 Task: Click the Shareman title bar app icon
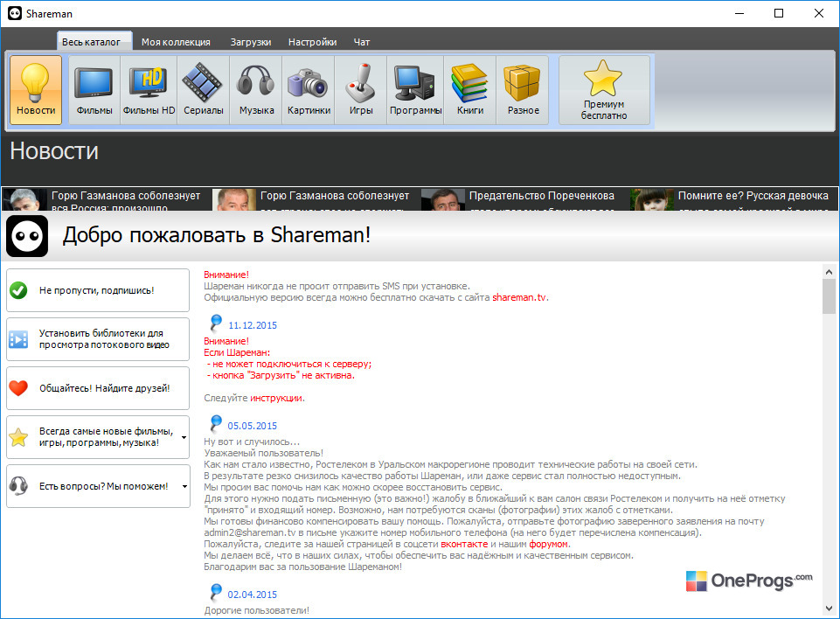pos(15,13)
